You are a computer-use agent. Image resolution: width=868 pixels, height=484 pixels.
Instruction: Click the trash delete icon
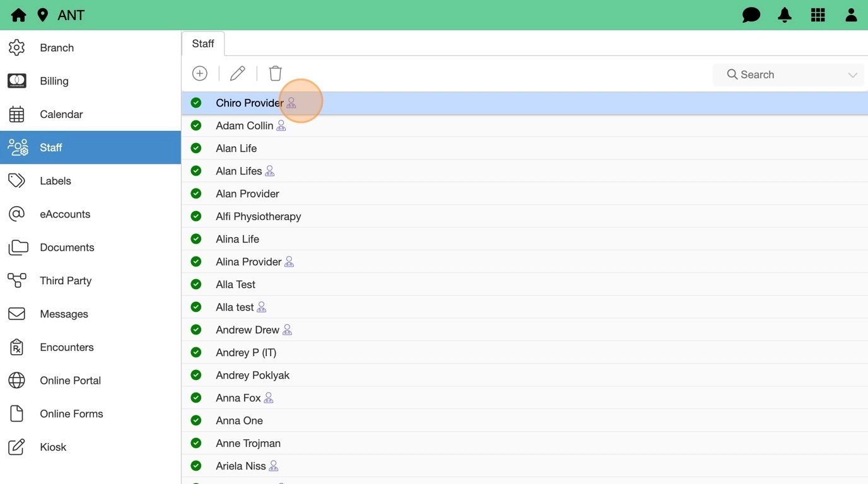click(275, 74)
